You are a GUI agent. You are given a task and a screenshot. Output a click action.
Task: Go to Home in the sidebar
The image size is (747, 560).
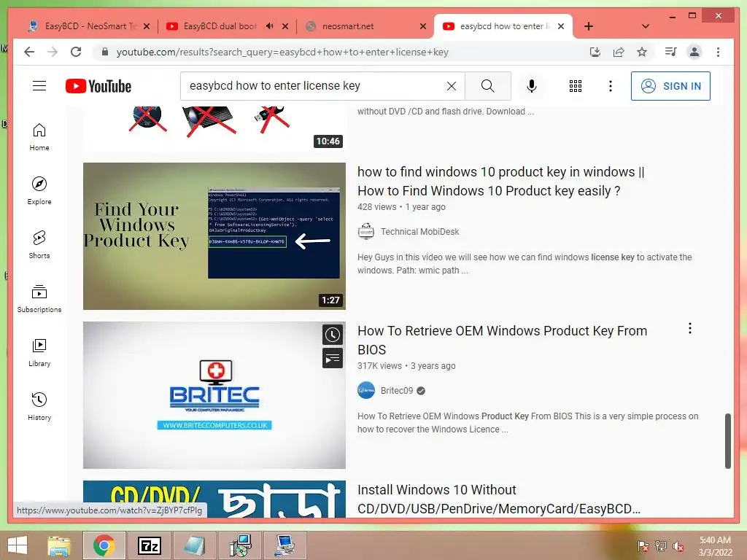[39, 137]
